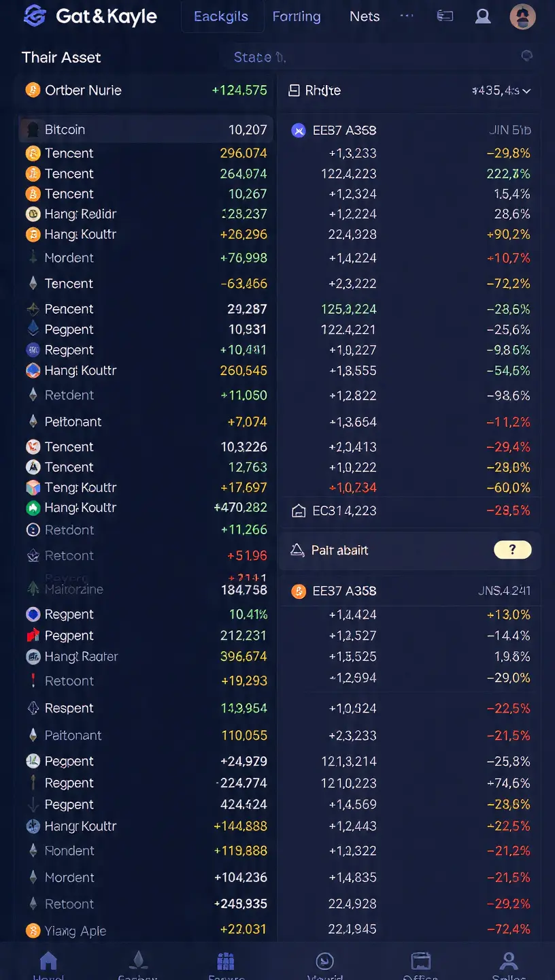Select the Mordent +76,998 row
The height and width of the screenshot is (980, 555).
pyautogui.click(x=146, y=258)
